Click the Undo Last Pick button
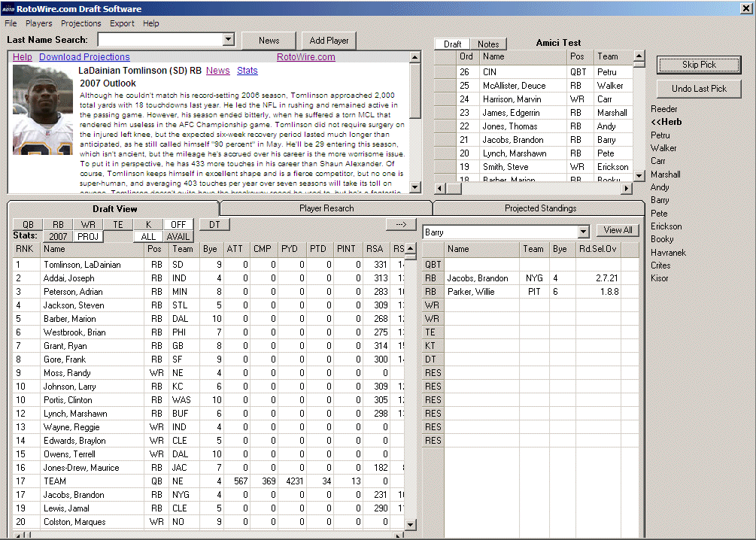Image resolution: width=756 pixels, height=540 pixels. (x=699, y=89)
